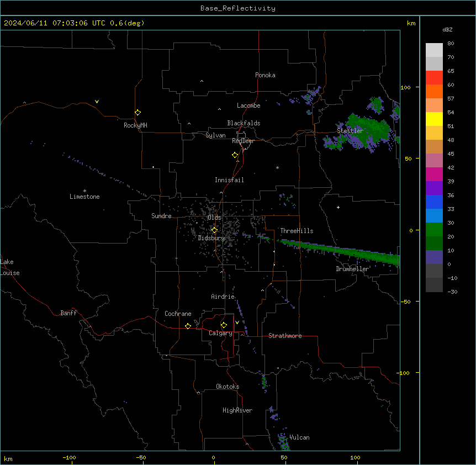Select the Ponoka label

click(x=265, y=75)
